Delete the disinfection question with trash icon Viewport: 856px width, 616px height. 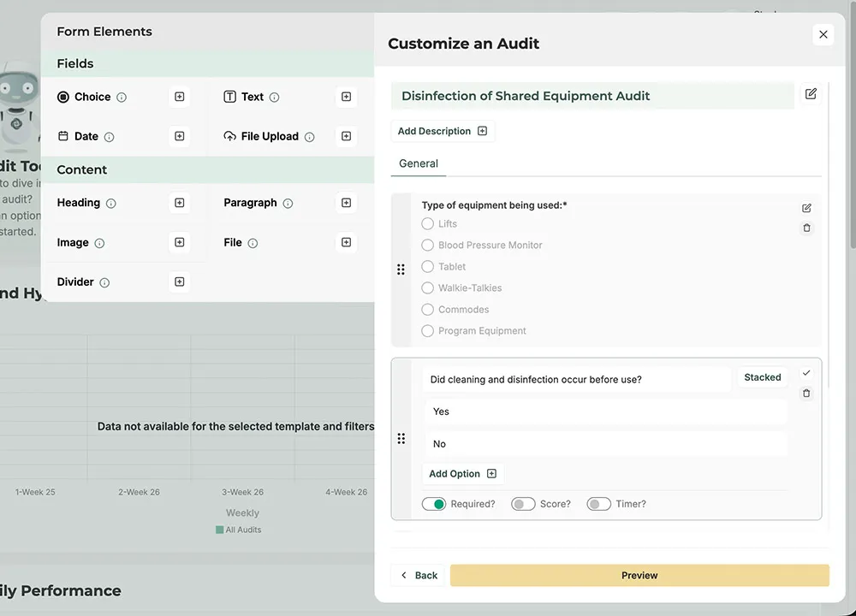[x=806, y=394]
